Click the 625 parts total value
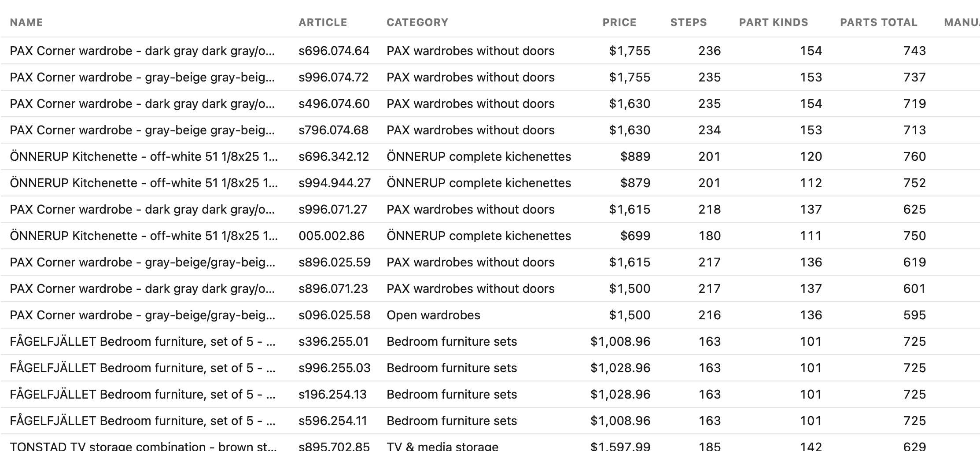The height and width of the screenshot is (451, 980). (915, 210)
